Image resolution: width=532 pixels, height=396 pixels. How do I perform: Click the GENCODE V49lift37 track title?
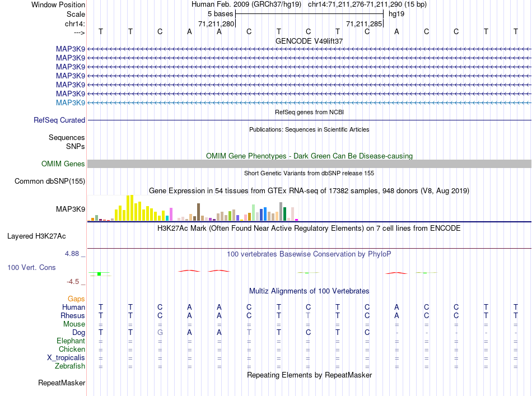tap(309, 41)
